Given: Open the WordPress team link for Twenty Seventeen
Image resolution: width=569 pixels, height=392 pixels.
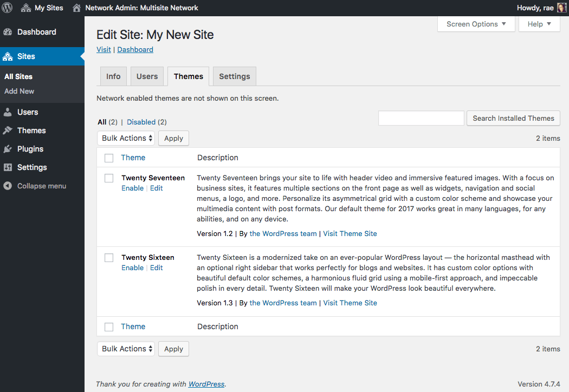Looking at the screenshot, I should pos(283,233).
